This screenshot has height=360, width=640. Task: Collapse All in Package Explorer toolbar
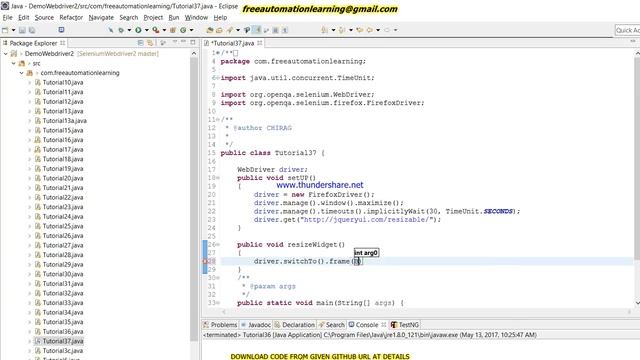click(141, 43)
